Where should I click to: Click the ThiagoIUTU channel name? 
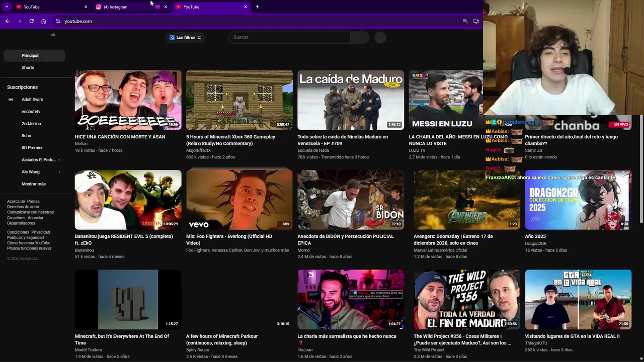[536, 350]
